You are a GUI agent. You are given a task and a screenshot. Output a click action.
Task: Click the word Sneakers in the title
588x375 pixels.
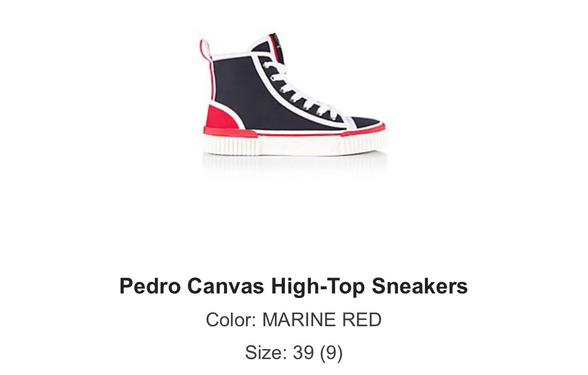pos(420,287)
